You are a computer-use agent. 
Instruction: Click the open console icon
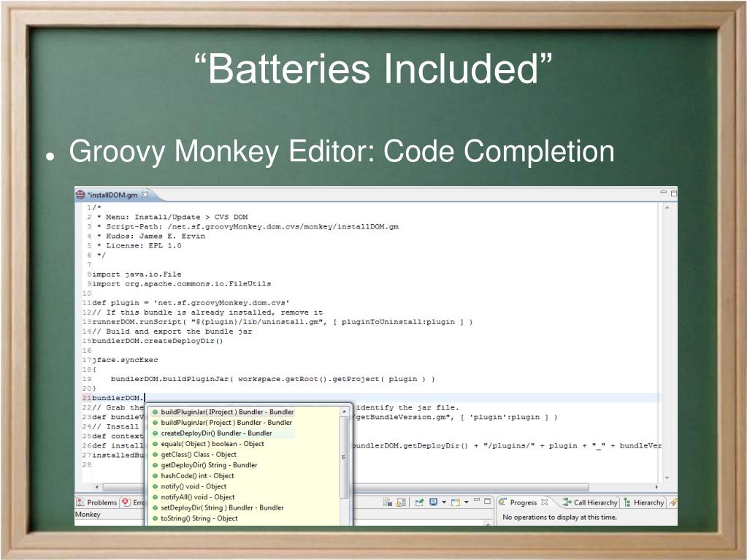point(456,502)
